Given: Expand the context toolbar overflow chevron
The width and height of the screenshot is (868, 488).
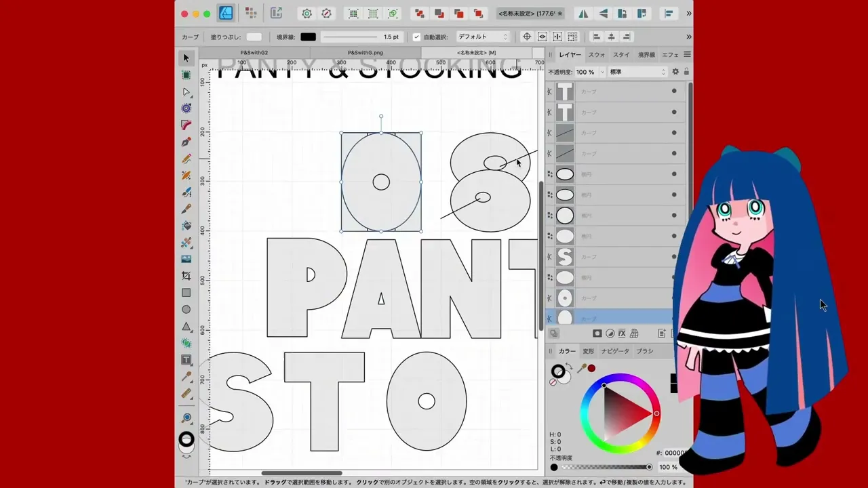Looking at the screenshot, I should [x=689, y=37].
